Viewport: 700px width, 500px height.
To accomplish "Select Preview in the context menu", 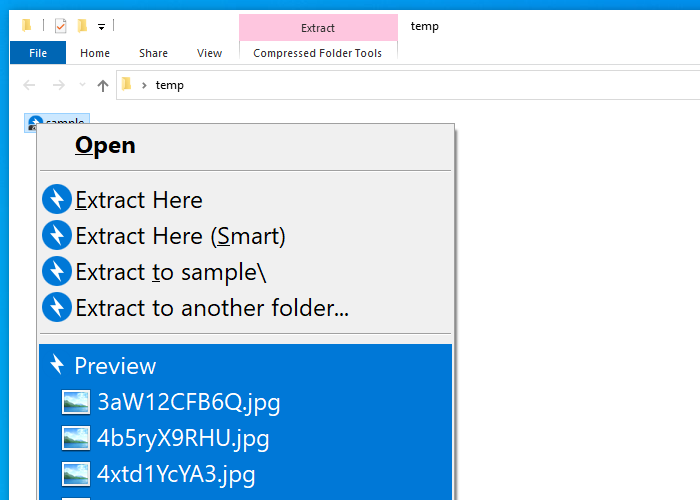I will click(x=115, y=366).
